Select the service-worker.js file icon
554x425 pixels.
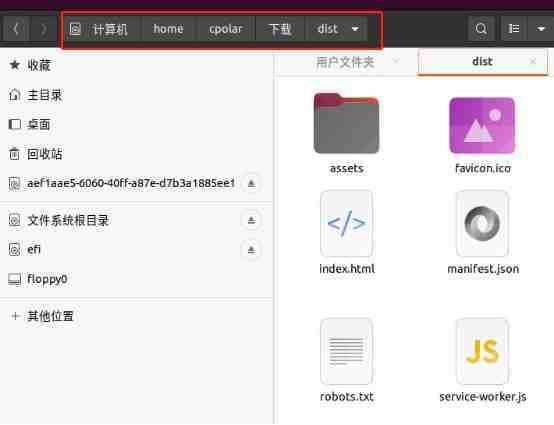(x=482, y=352)
